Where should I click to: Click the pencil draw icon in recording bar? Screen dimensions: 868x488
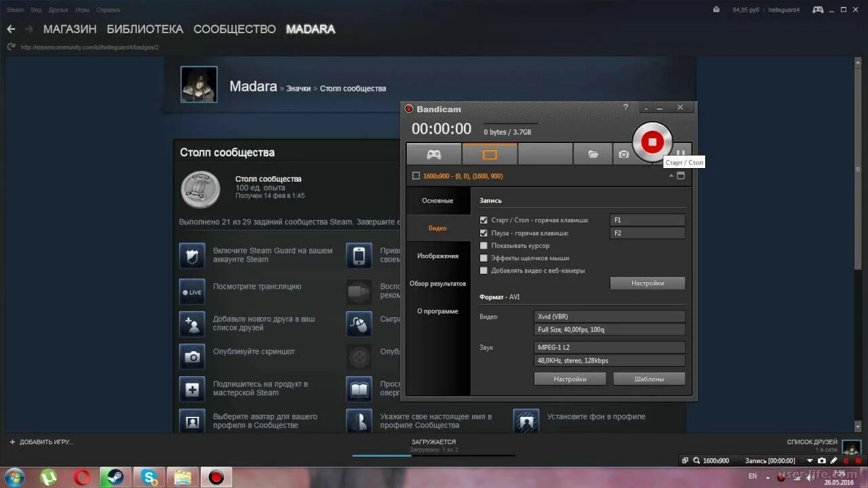click(x=833, y=461)
